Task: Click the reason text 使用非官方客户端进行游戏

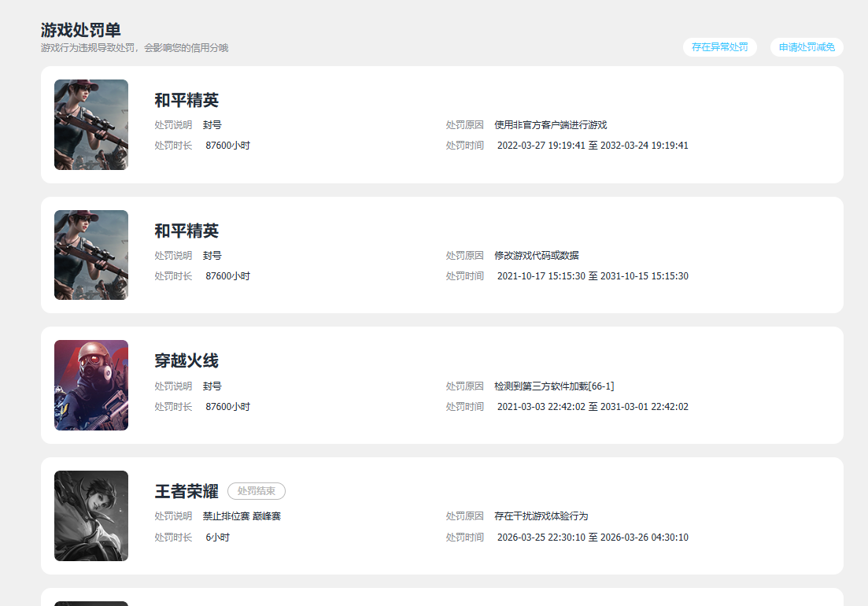Action: (551, 125)
